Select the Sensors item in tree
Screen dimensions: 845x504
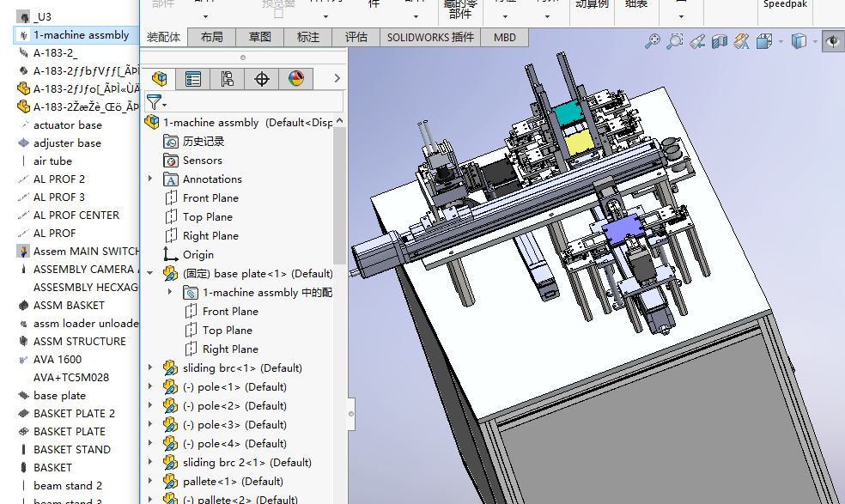(x=202, y=160)
